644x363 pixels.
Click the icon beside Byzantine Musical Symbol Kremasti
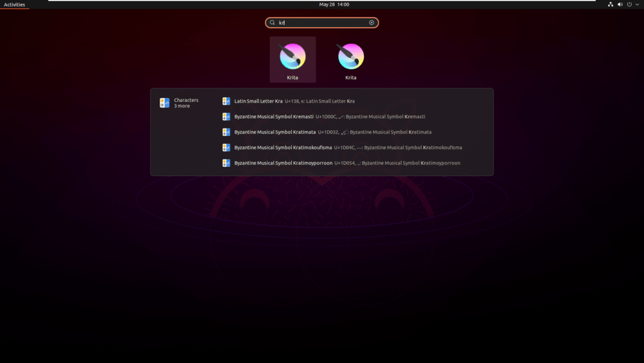226,117
